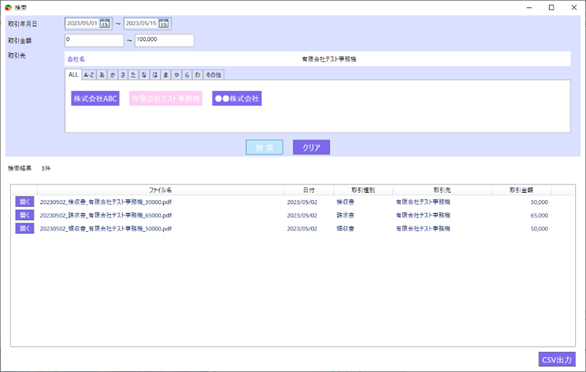Sort by the 取引種別 column header
This screenshot has width=586, height=372.
tap(363, 190)
